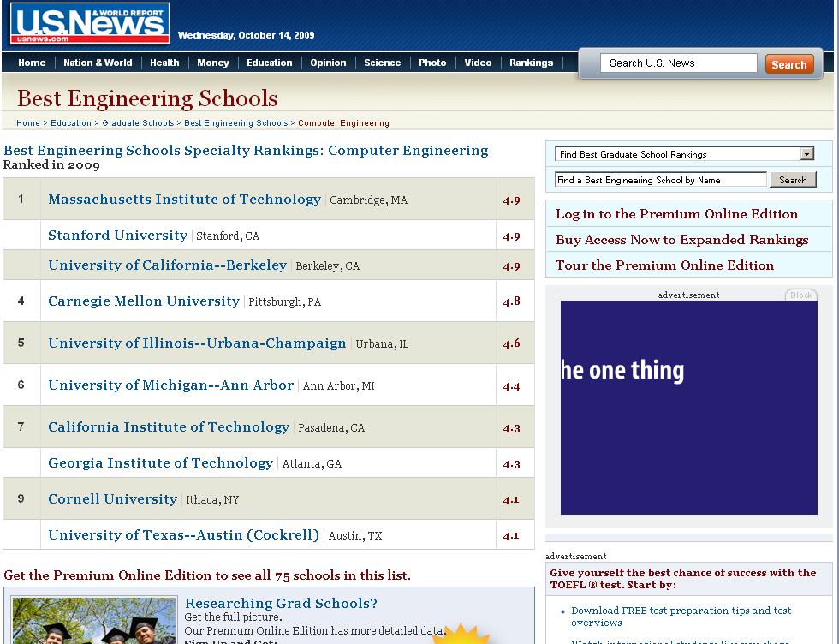Click the gray Search button beside school name field
The width and height of the screenshot is (839, 644).
793,180
